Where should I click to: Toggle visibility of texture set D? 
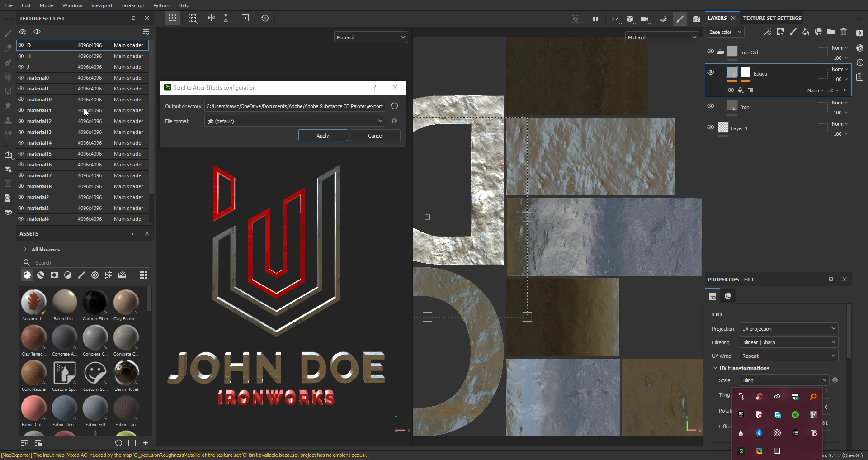[x=21, y=45]
